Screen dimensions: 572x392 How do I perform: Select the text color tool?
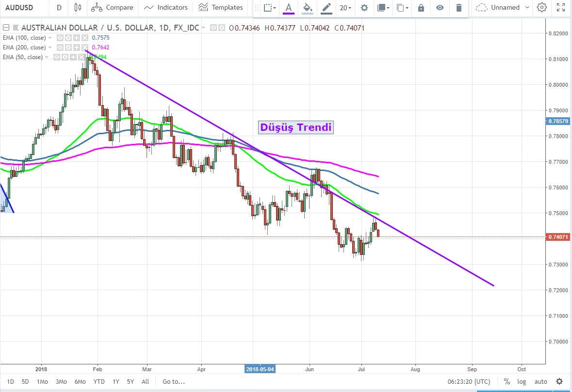289,7
